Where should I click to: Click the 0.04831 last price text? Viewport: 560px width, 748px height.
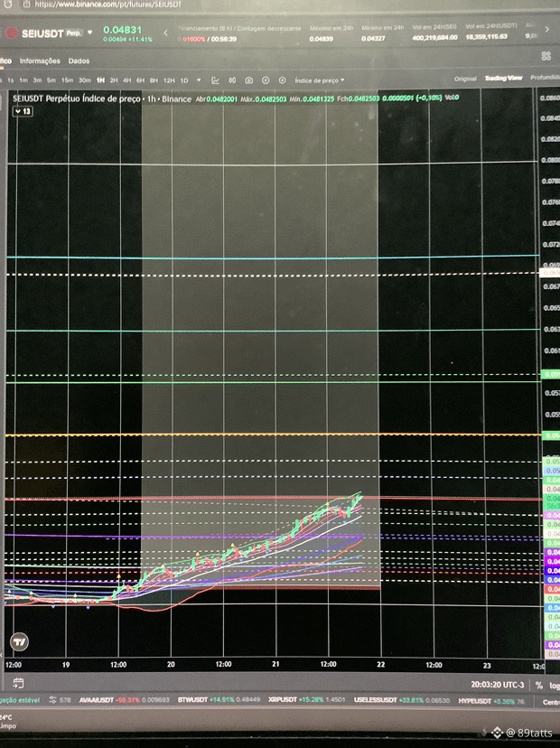(x=123, y=30)
